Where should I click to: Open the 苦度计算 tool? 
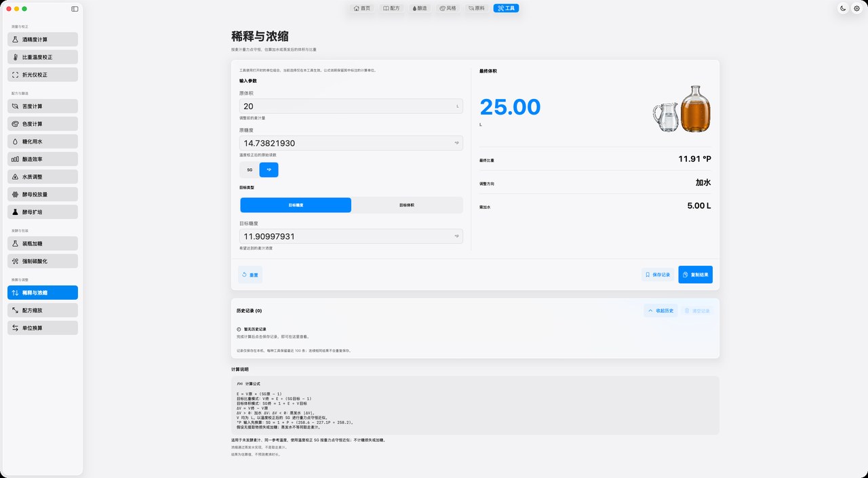pyautogui.click(x=43, y=106)
